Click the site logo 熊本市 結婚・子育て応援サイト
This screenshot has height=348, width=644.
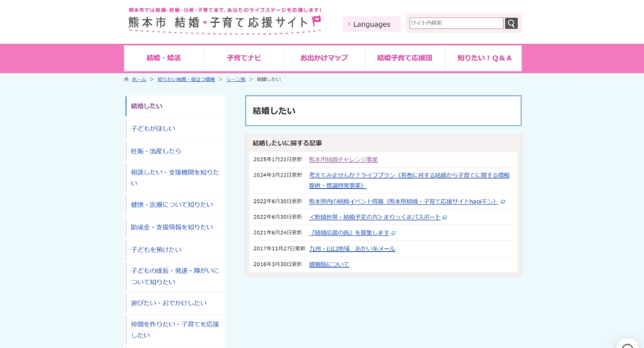(x=225, y=21)
